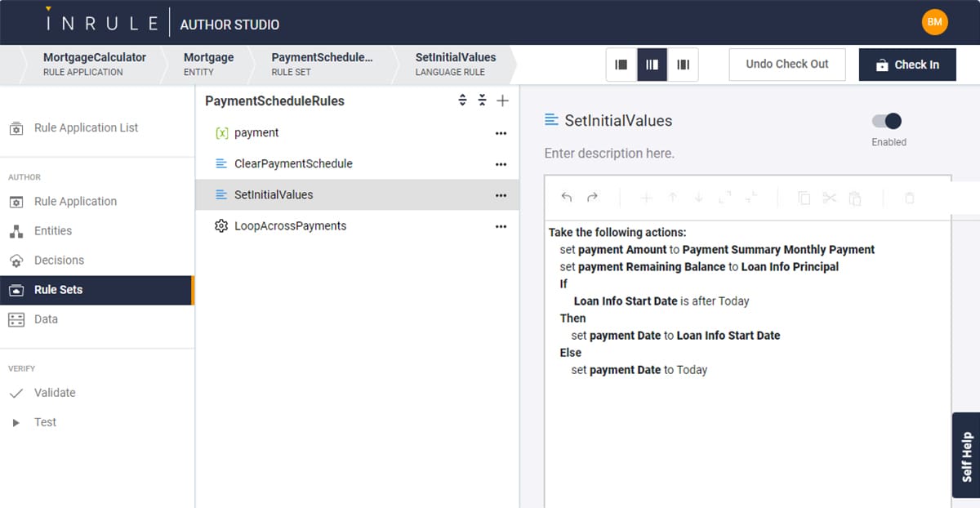Click 'Loan Info Start Date is after Today' condition
This screenshot has width=980, height=508.
[x=661, y=301]
